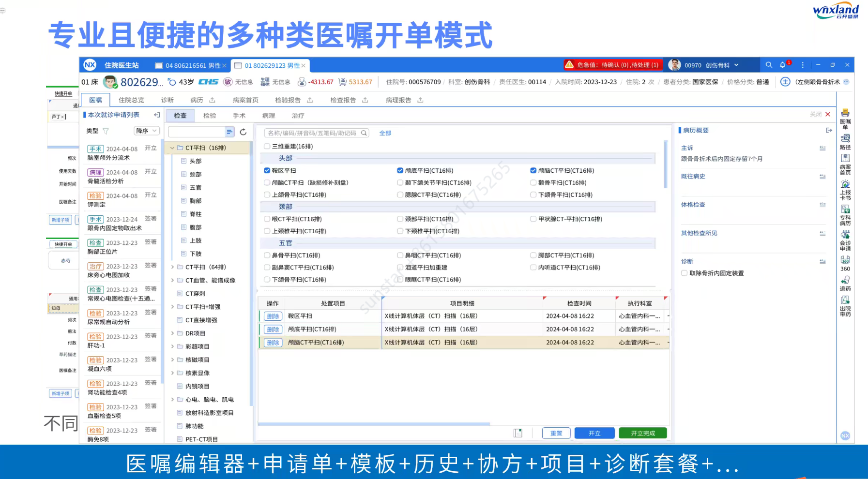Switch to the 检验 tab

(210, 116)
